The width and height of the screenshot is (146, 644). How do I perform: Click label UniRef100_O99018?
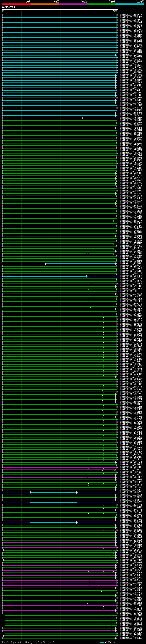pos(131,60)
